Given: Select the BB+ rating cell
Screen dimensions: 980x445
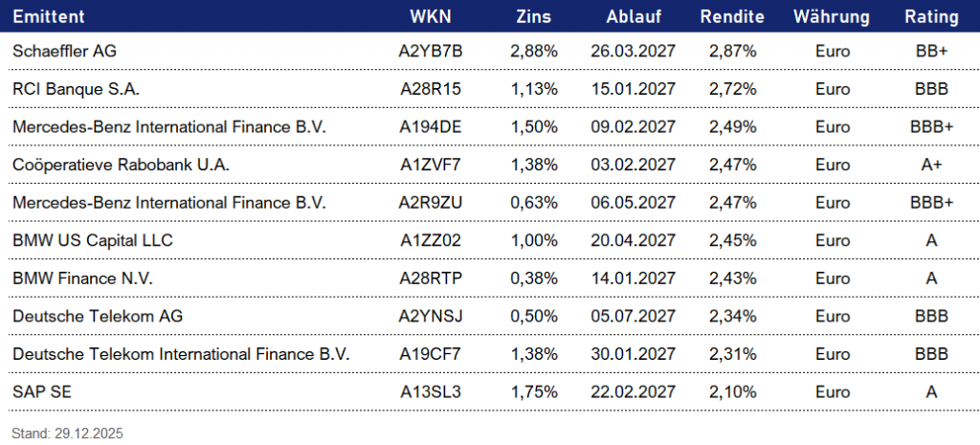Looking at the screenshot, I should (931, 52).
